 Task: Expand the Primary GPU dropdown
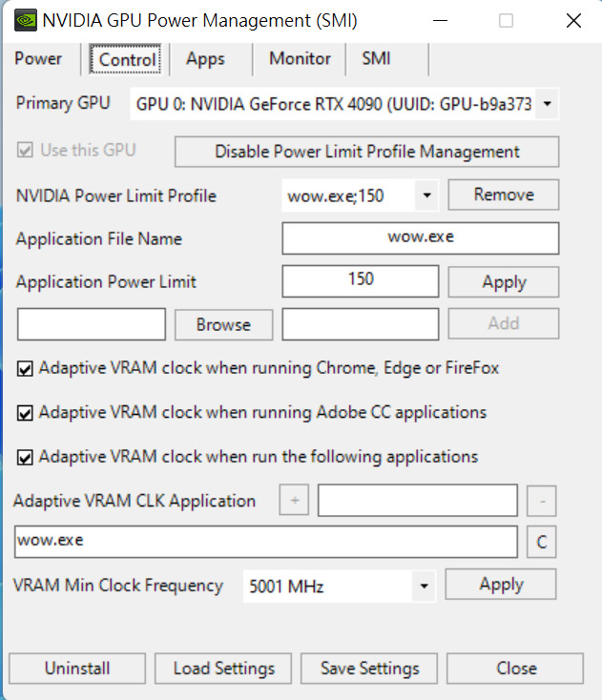[x=547, y=104]
